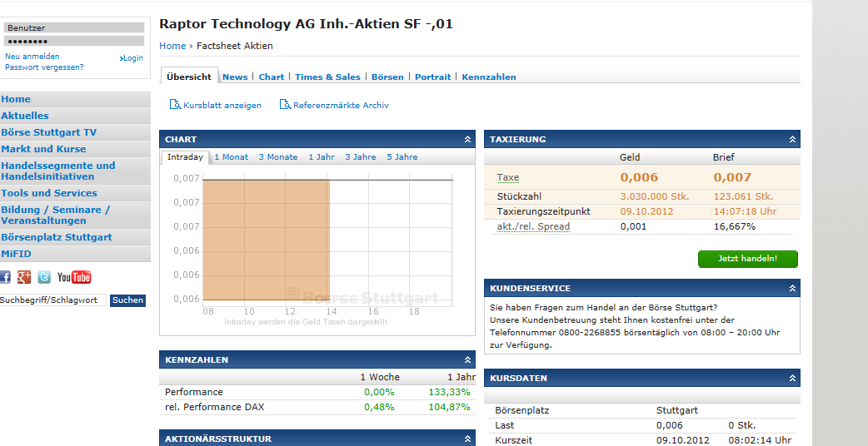Click the Kursblatt anzeigen document icon
Viewport: 868px width, 446px height.
(175, 105)
